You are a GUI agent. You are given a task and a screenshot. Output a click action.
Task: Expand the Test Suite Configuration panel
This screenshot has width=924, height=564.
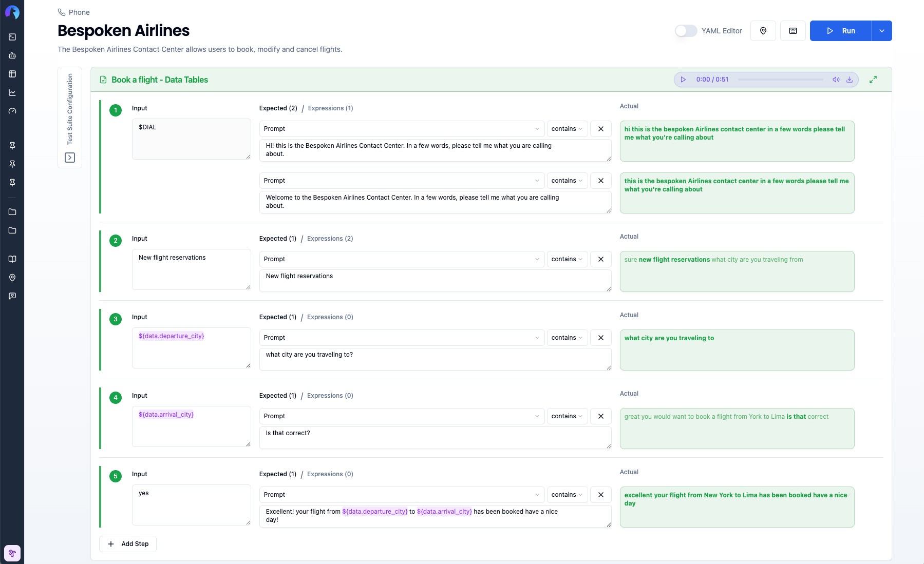click(x=70, y=158)
